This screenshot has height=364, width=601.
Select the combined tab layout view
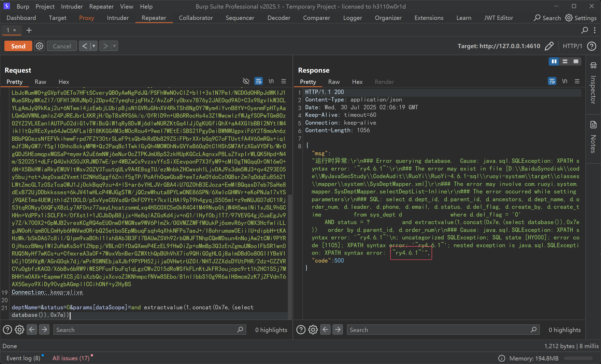point(576,62)
